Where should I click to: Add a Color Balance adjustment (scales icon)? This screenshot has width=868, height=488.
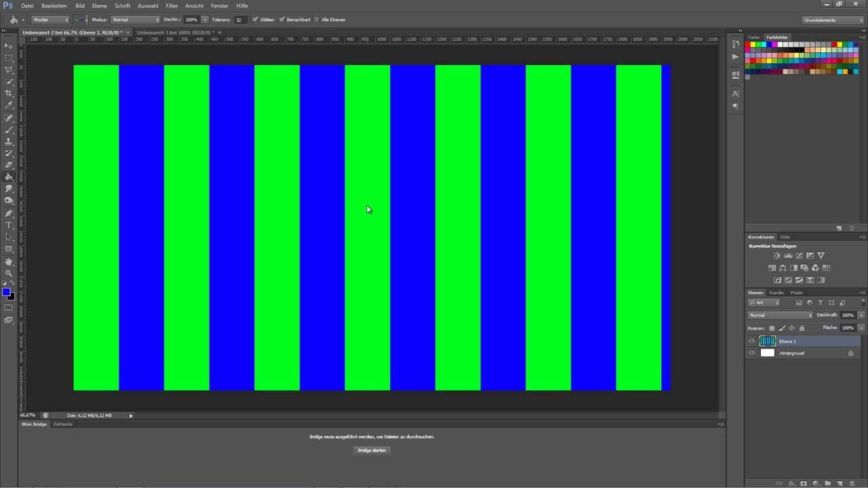tap(783, 268)
